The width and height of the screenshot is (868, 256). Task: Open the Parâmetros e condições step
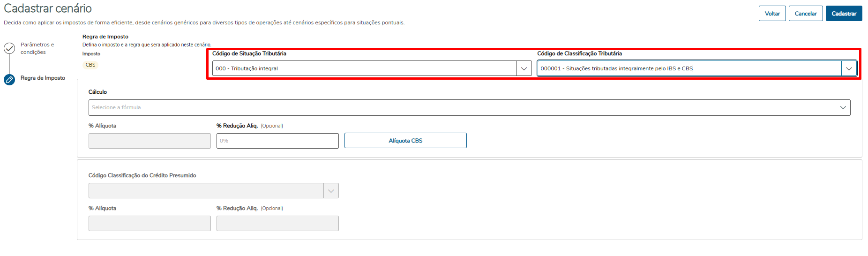(37, 48)
